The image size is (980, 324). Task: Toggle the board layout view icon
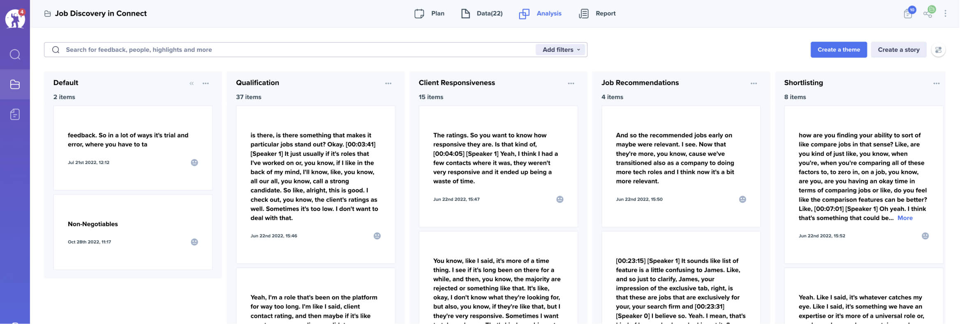pos(938,50)
